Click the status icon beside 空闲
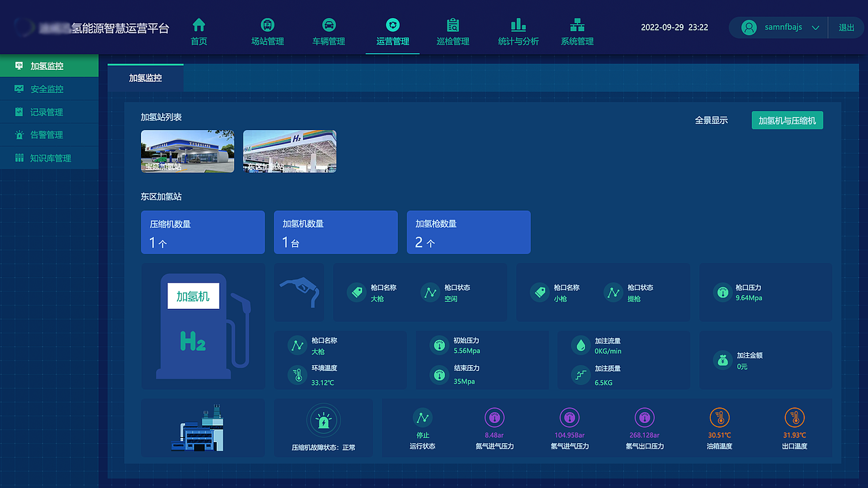This screenshot has width=868, height=488. pyautogui.click(x=430, y=292)
